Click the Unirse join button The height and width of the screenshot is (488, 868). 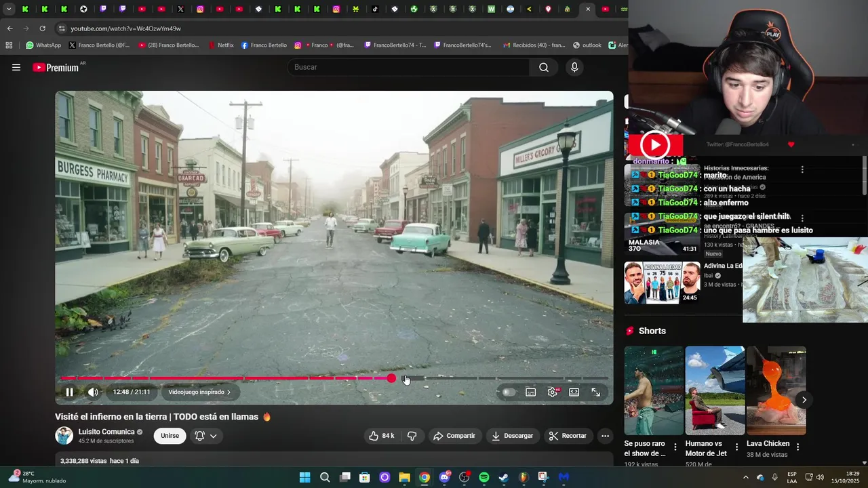coord(170,436)
